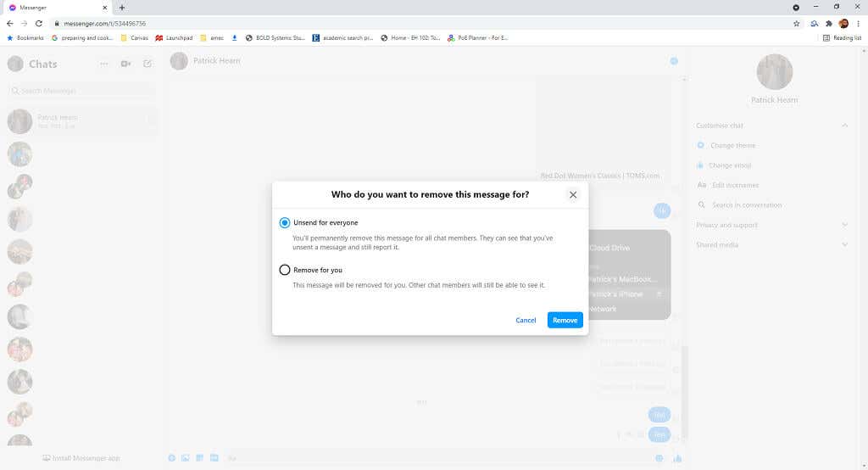Collapse the Customise chat section
The width and height of the screenshot is (868, 470).
[x=844, y=126]
